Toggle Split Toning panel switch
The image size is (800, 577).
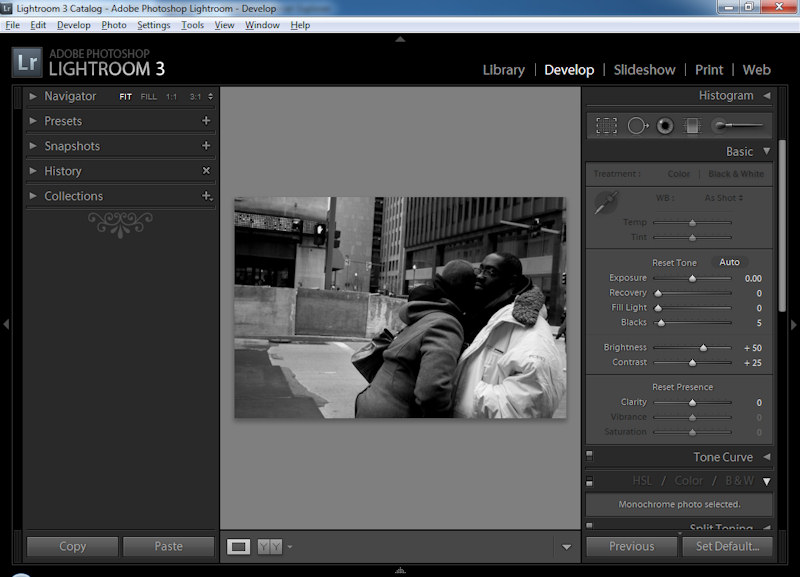point(589,525)
